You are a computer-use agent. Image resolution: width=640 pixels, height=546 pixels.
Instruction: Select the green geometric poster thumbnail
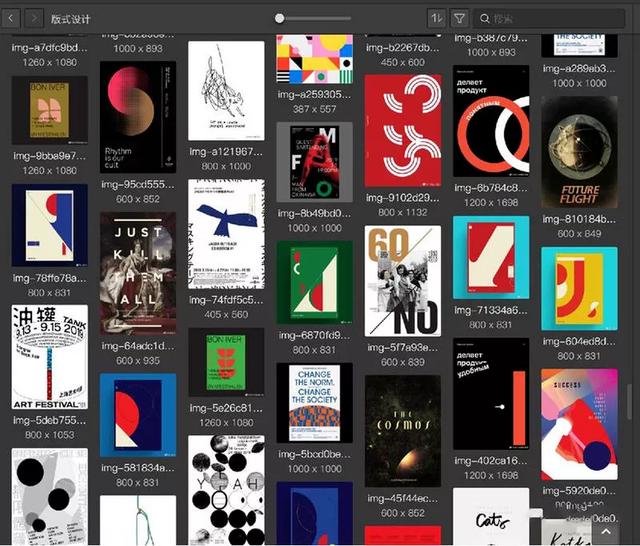[314, 282]
